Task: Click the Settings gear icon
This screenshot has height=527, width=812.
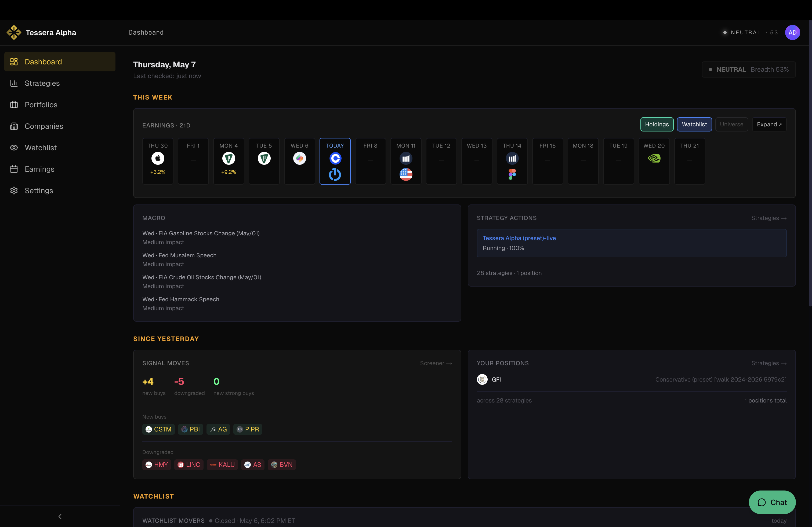Action: 14,191
